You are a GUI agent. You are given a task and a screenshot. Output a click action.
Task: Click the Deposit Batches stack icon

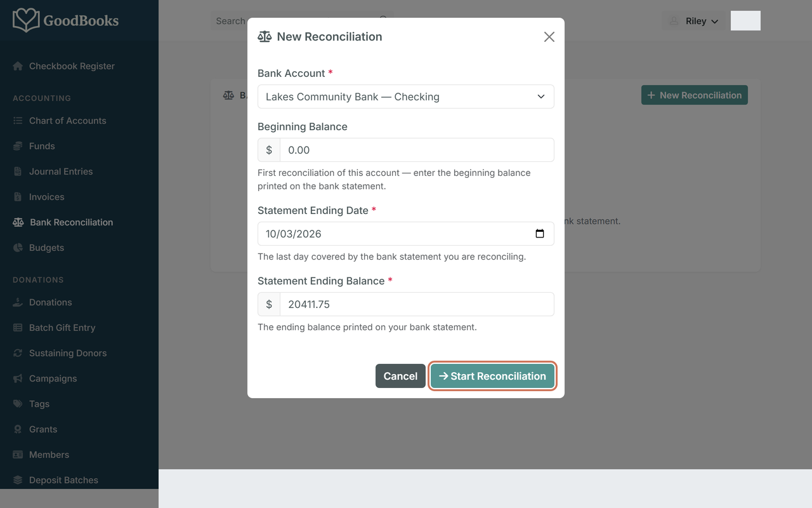(x=18, y=480)
